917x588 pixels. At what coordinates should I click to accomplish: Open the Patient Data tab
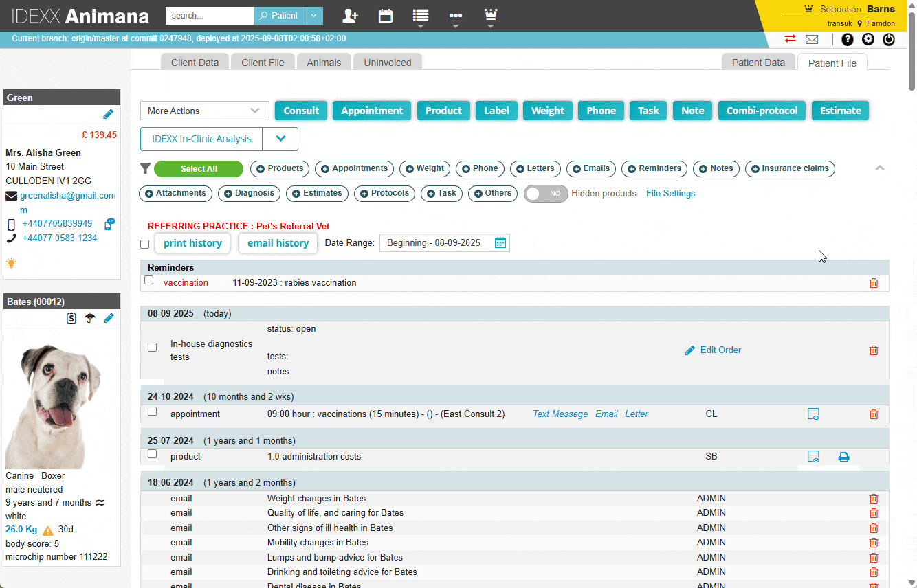[758, 63]
